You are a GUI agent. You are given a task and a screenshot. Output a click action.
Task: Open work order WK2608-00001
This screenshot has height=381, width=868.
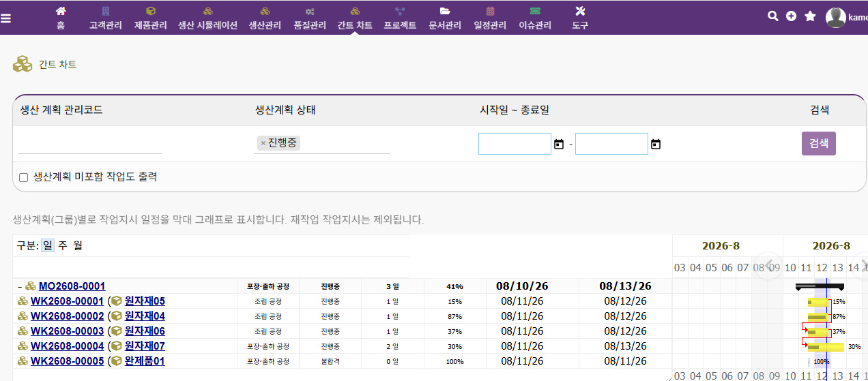68,301
